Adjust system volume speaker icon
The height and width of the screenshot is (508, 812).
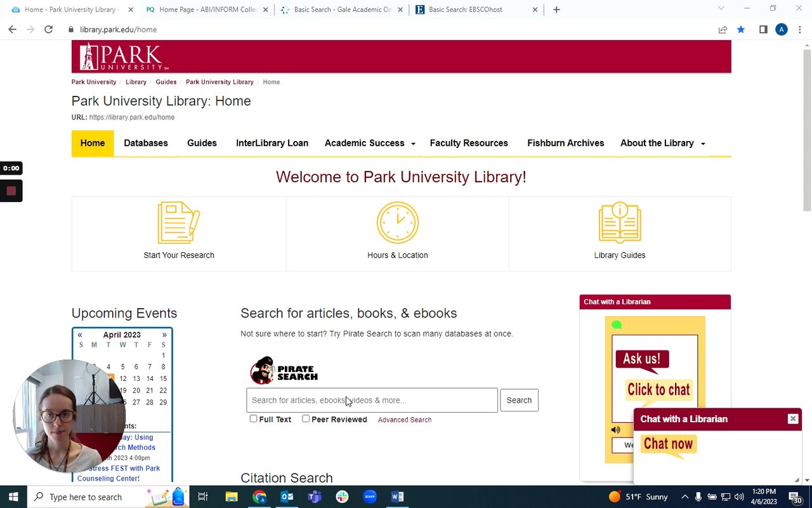[739, 497]
